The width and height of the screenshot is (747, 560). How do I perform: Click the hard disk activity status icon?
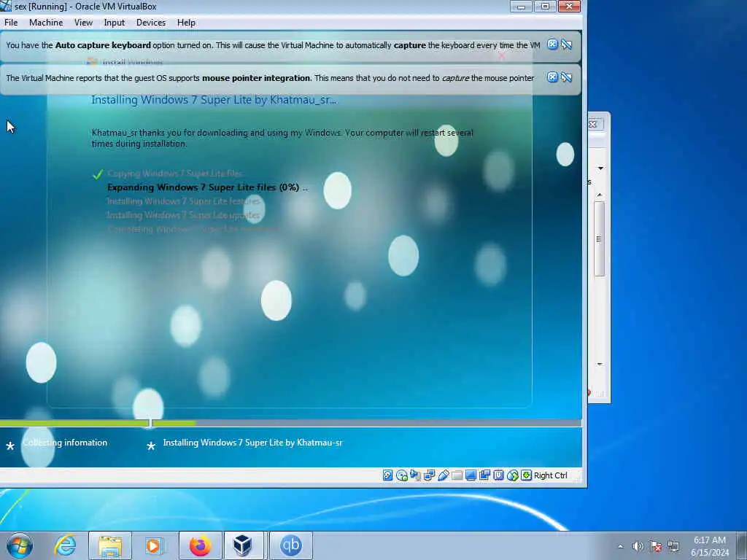click(x=388, y=475)
